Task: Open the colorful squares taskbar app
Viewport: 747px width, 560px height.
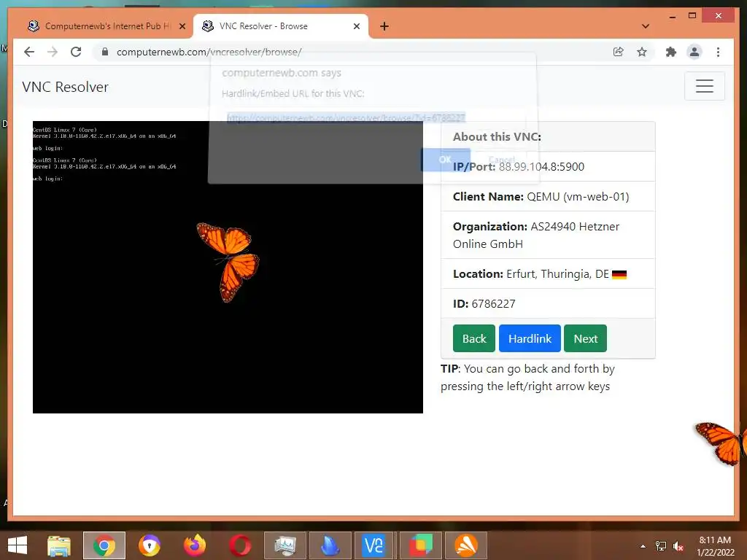Action: click(421, 545)
